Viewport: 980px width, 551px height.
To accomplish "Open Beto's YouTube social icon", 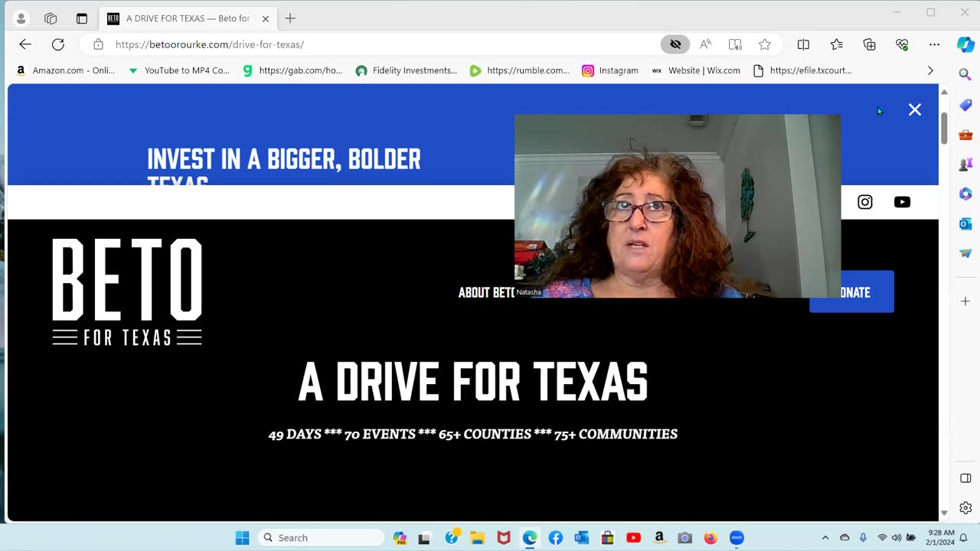I will 902,202.
